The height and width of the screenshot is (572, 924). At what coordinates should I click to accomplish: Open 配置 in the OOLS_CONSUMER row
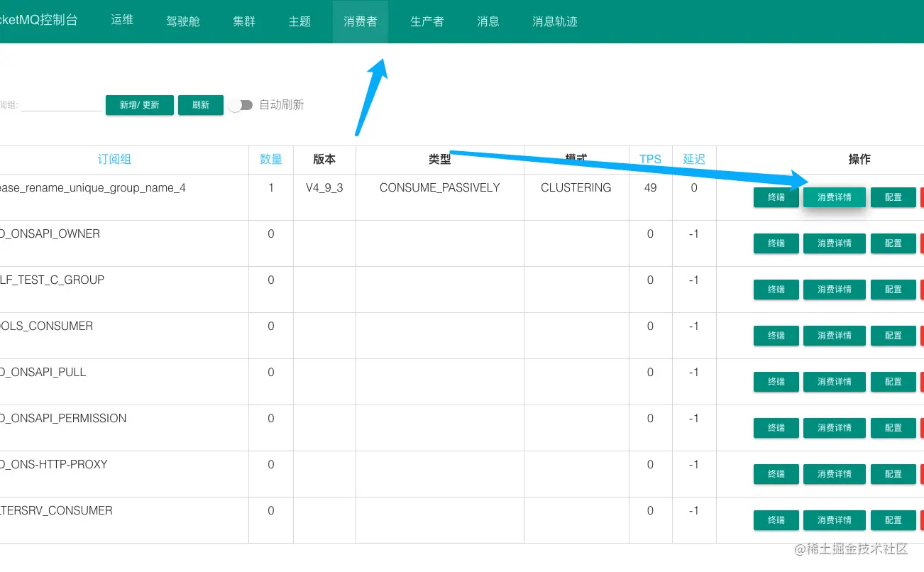(893, 336)
